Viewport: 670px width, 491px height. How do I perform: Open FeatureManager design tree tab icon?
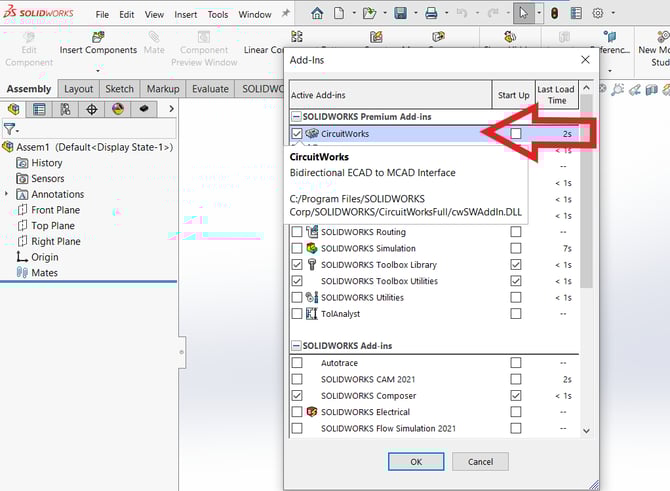13,109
